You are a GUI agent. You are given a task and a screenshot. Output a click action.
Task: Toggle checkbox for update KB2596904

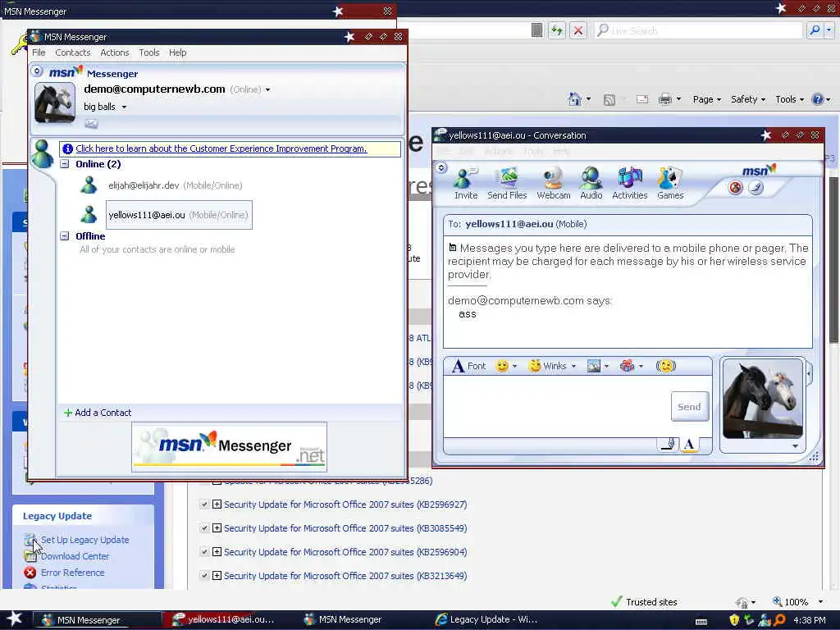204,552
